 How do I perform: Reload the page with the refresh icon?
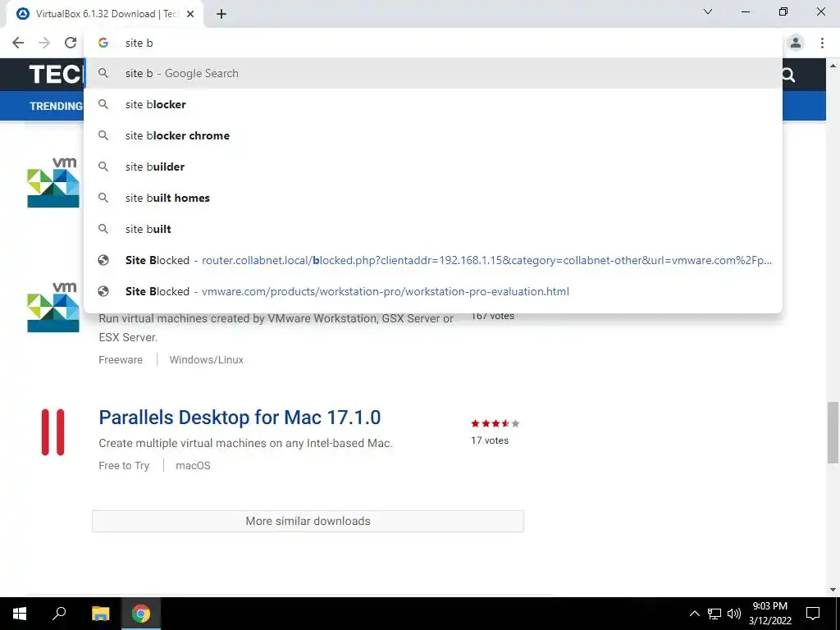point(71,43)
